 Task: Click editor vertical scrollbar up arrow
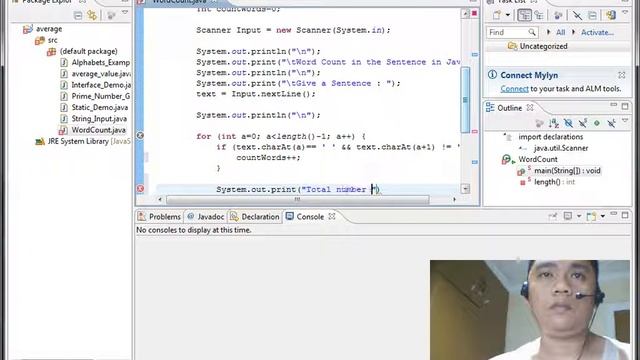[465, 14]
